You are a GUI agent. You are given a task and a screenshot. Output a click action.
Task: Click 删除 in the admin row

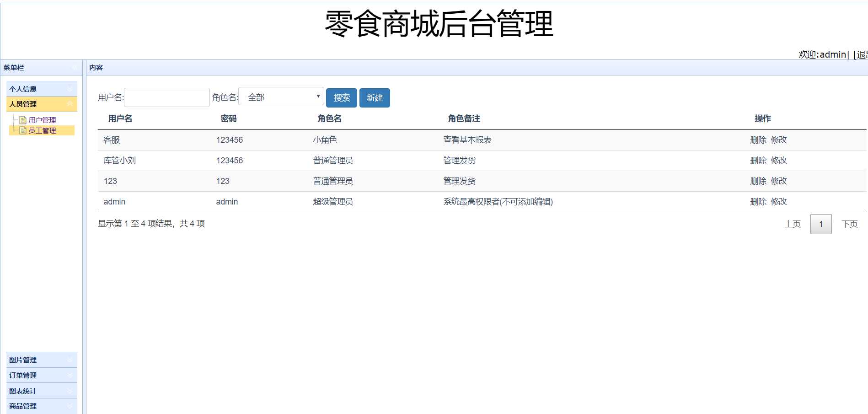(758, 202)
